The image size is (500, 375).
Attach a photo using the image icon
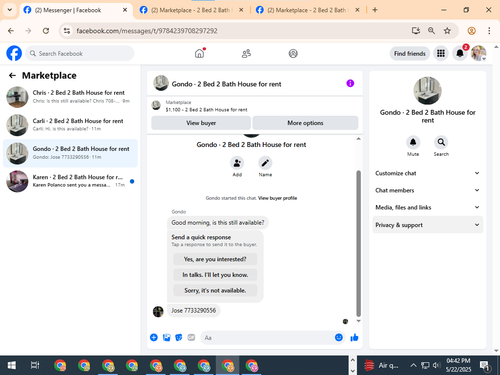166,338
